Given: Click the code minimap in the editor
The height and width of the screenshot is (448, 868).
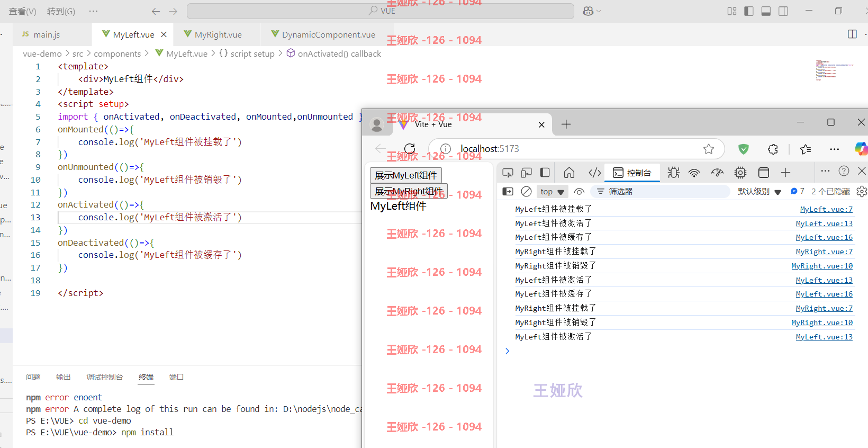Looking at the screenshot, I should [x=835, y=70].
